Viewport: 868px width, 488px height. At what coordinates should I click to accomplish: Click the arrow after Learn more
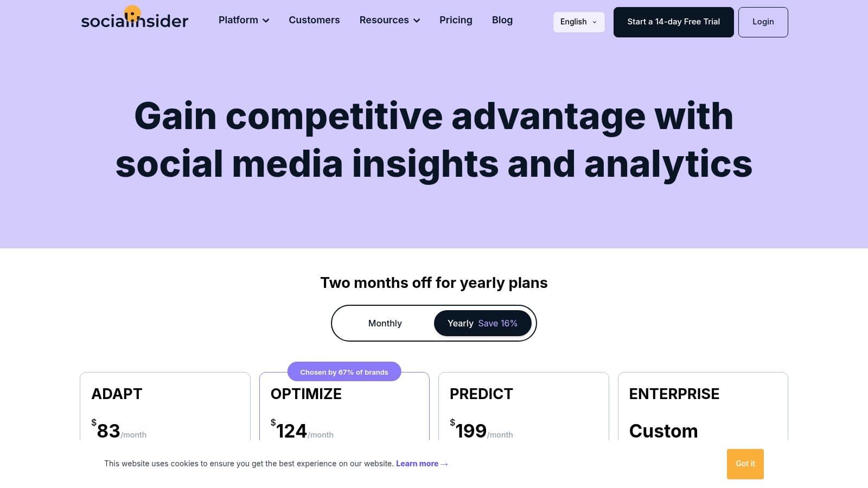point(444,464)
